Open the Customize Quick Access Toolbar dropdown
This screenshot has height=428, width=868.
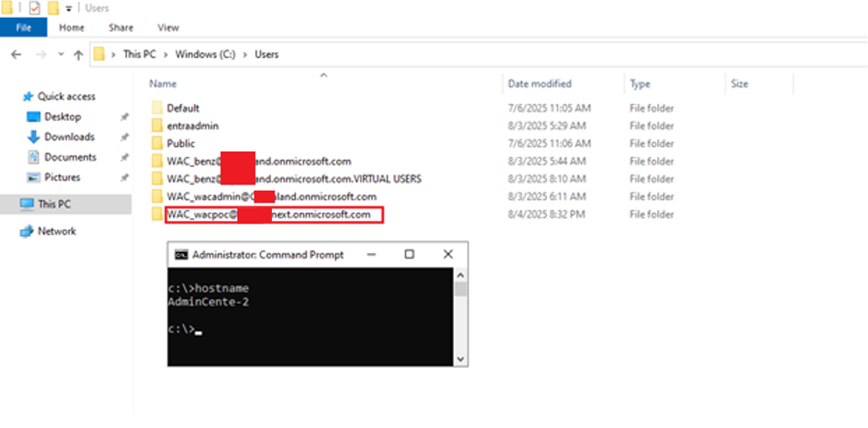(x=69, y=8)
